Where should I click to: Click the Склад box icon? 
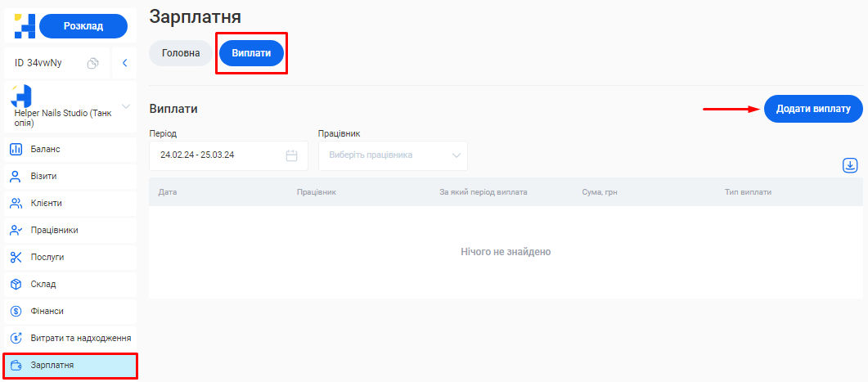[x=15, y=284]
